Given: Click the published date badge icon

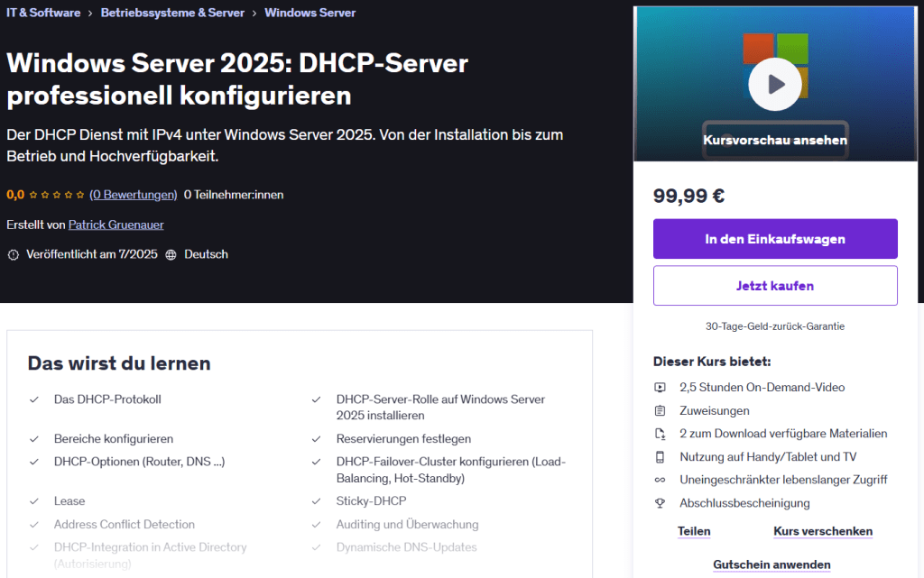Looking at the screenshot, I should (14, 255).
